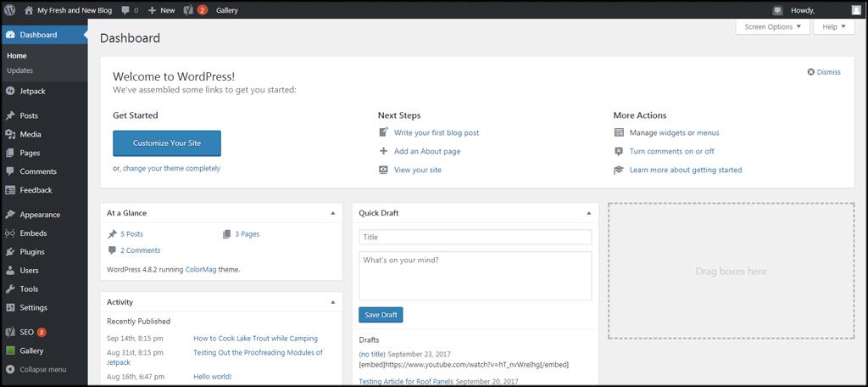Image resolution: width=868 pixels, height=387 pixels.
Task: Dismiss the Welcome to WordPress panel
Action: [x=824, y=72]
